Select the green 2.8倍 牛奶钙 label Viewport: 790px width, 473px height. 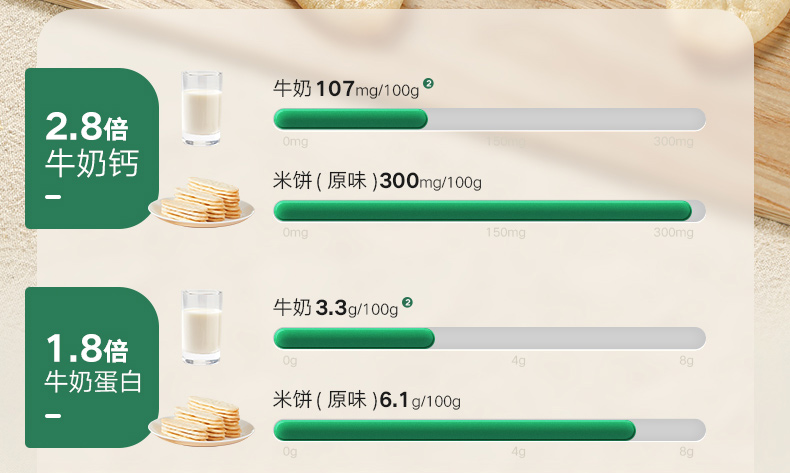coord(92,146)
